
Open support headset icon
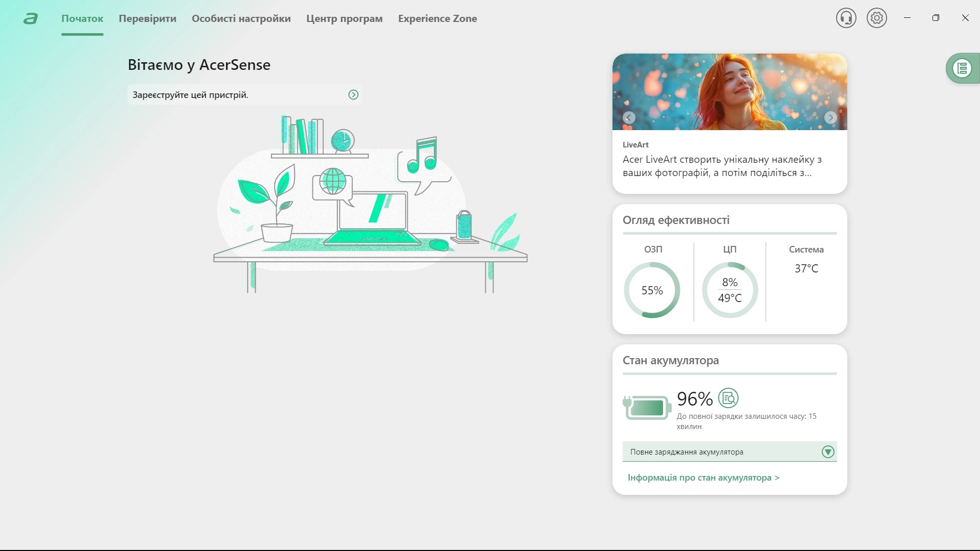pos(846,18)
